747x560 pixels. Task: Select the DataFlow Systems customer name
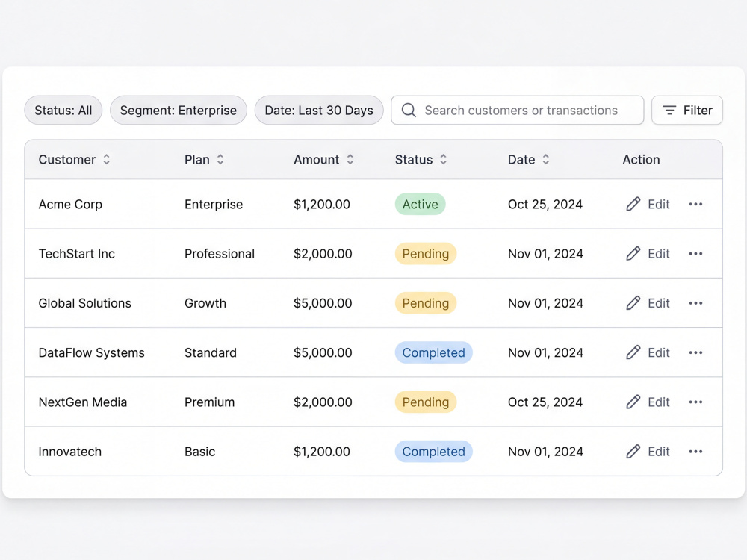point(91,353)
